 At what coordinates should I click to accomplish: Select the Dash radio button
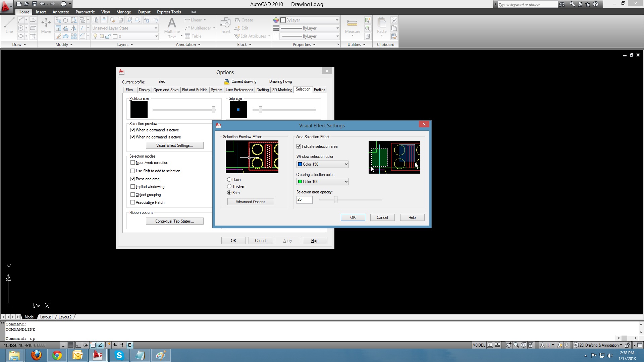pyautogui.click(x=229, y=180)
